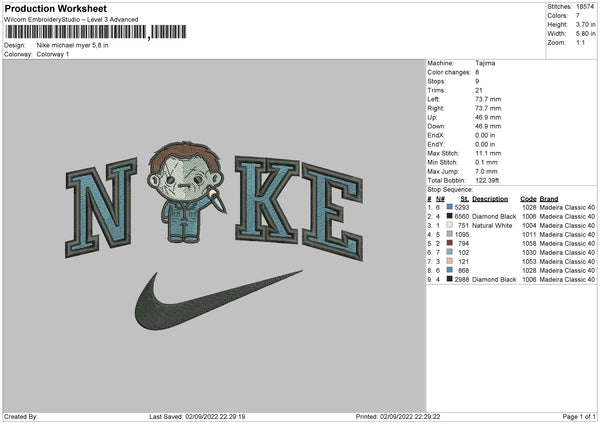Click the 'Production Worksheet' title
The width and height of the screenshot is (600, 424).
coord(55,8)
